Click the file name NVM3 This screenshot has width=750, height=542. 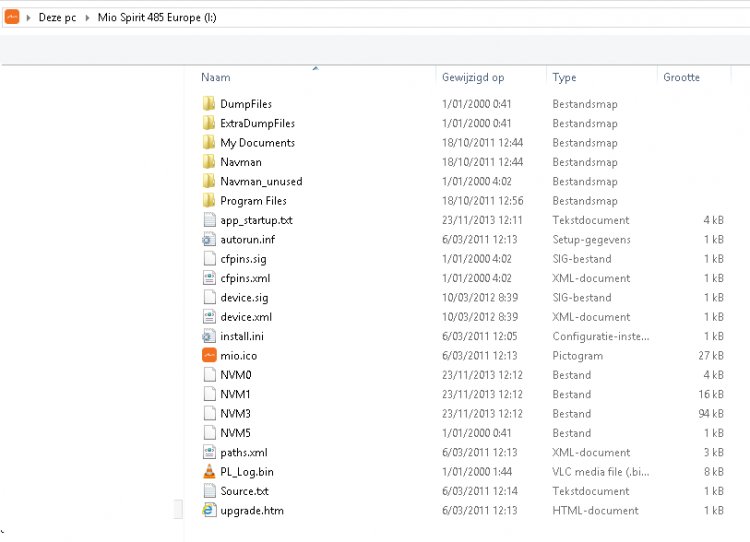coord(235,413)
